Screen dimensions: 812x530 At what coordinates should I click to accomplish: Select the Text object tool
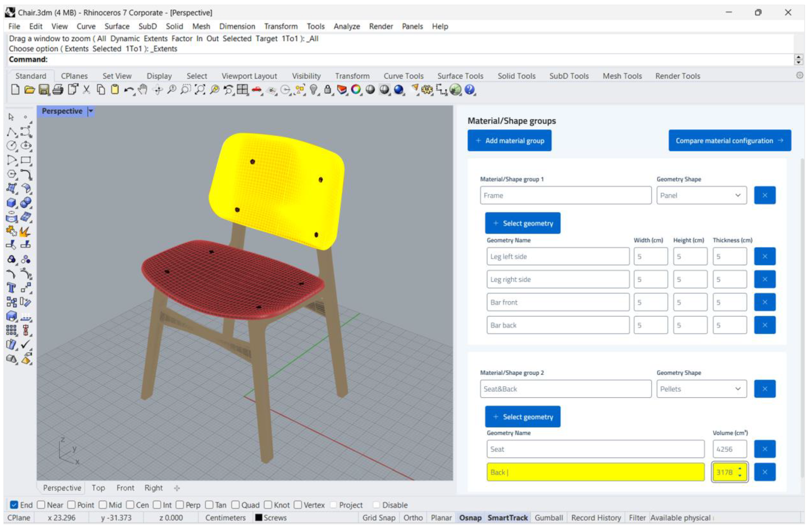[x=11, y=288]
